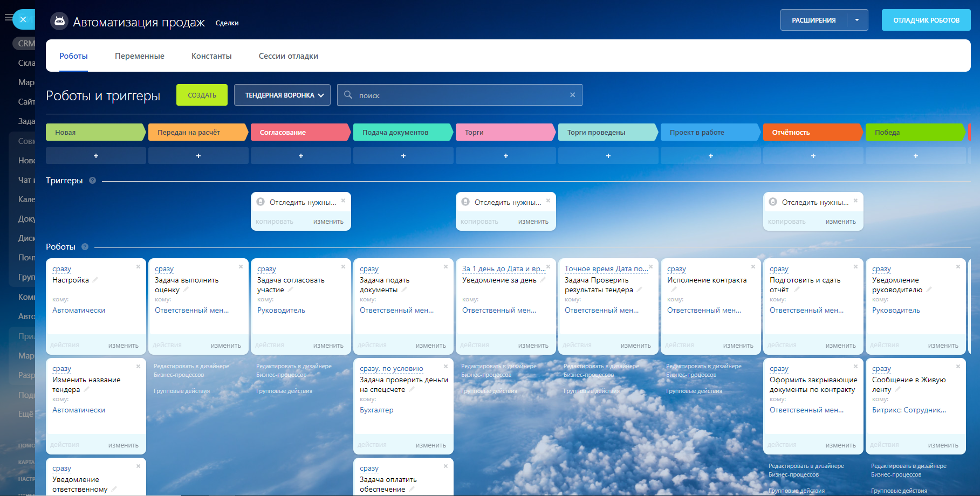
Task: Edit the Настройка robot name with pencil icon
Action: pos(95,280)
